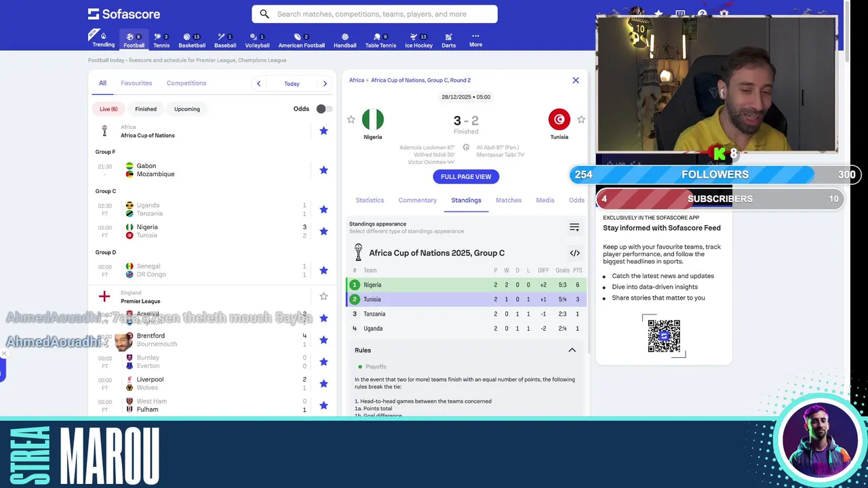This screenshot has height=488, width=868.
Task: Filter by Live (6) matches
Action: (x=108, y=108)
